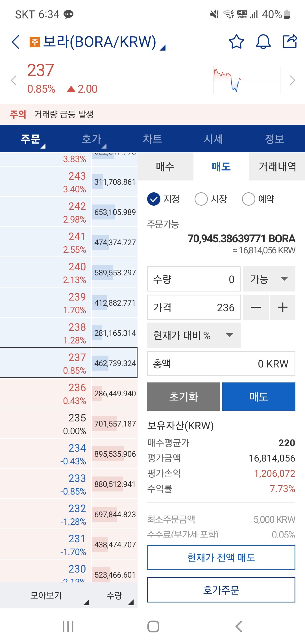
Task: Tap the orange 주 warning badge
Action: coord(35,42)
